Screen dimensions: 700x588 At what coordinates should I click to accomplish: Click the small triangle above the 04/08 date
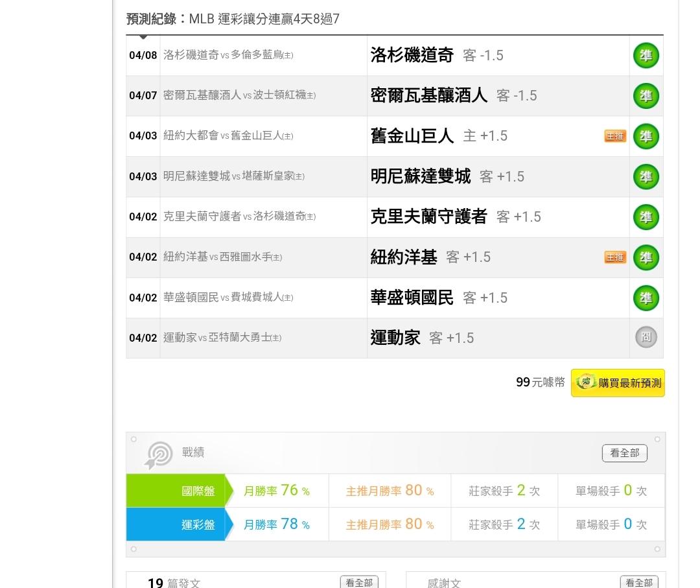pos(143,38)
